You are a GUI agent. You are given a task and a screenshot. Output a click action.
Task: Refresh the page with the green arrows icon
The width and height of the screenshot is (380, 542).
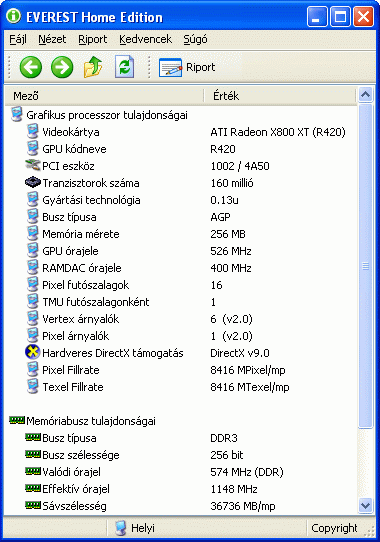click(124, 67)
